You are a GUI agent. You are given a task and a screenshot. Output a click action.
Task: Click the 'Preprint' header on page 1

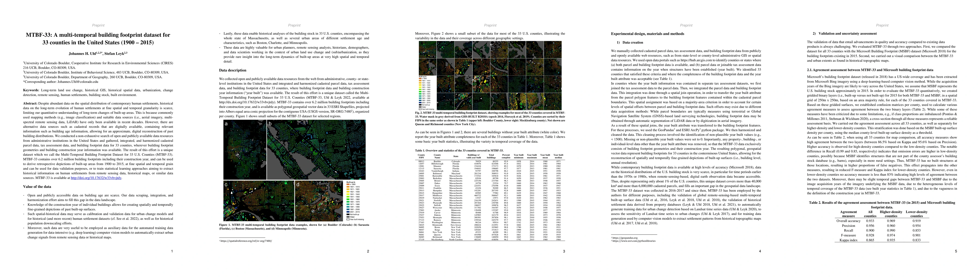(98, 25)
